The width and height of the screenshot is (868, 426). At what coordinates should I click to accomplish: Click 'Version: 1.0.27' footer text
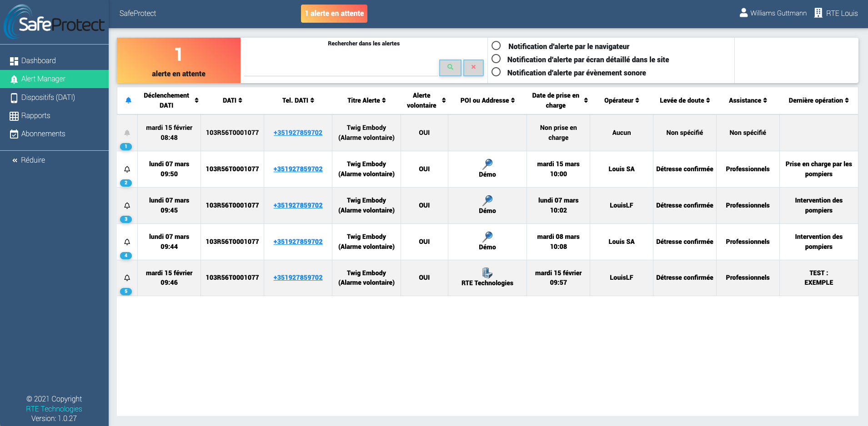point(54,418)
